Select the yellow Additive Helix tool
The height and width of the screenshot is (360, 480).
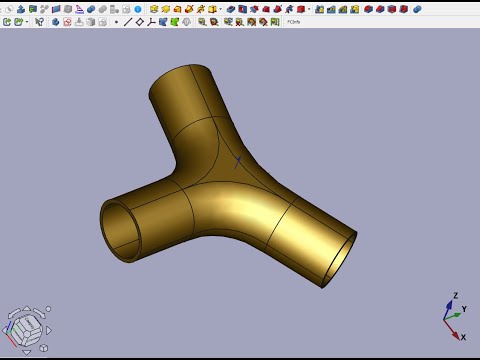(x=200, y=9)
